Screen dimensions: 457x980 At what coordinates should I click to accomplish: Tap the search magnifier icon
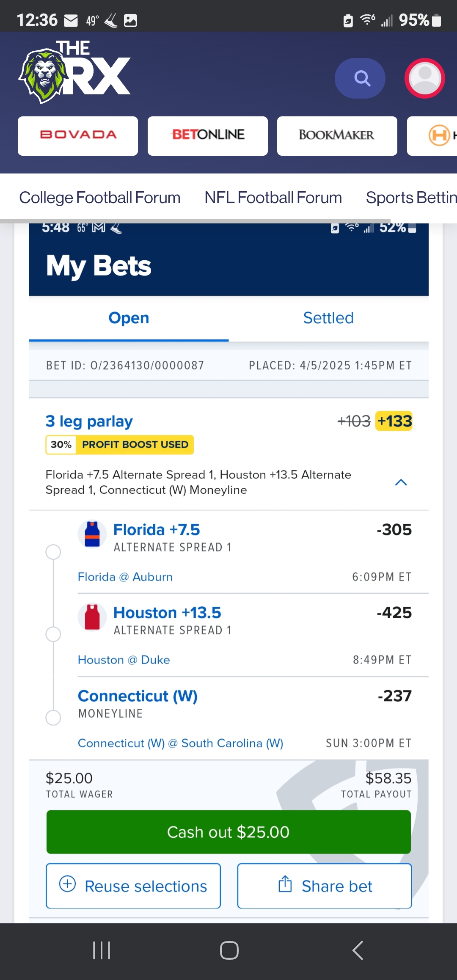[360, 78]
